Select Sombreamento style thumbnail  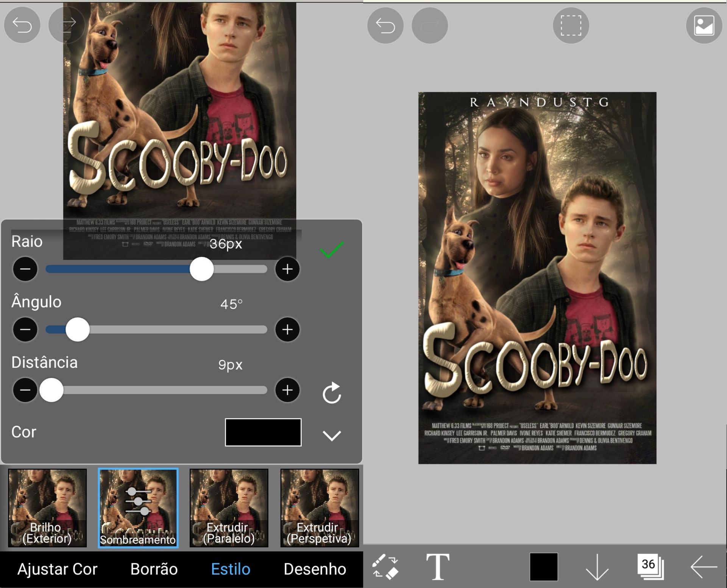tap(138, 508)
